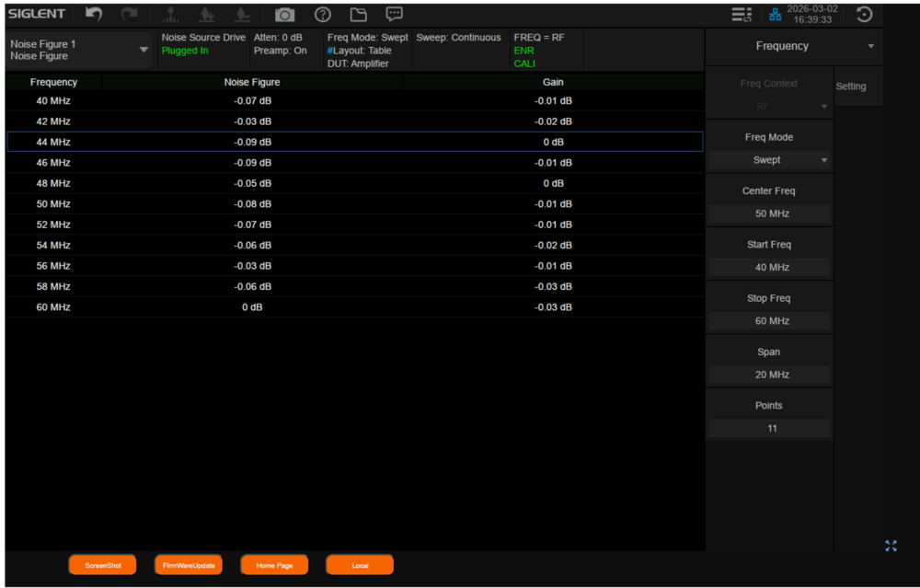The image size is (920, 588).
Task: Go to Home Page button
Action: click(274, 565)
